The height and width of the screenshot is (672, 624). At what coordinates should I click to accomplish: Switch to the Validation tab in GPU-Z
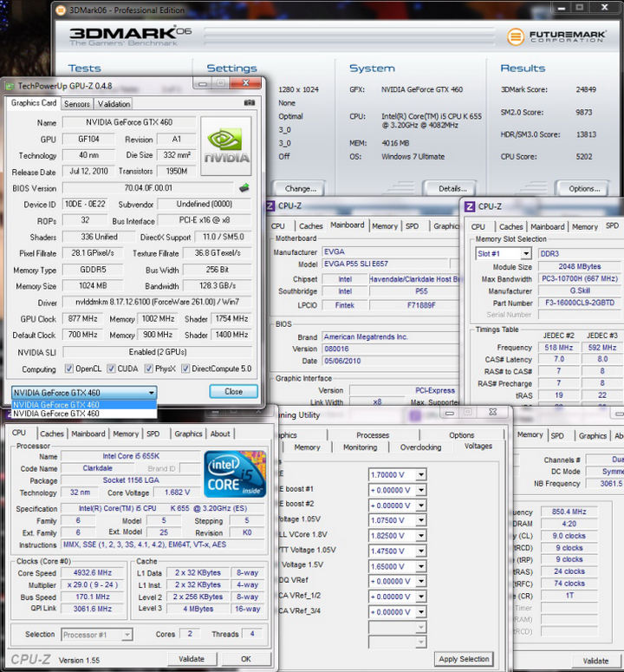[114, 104]
